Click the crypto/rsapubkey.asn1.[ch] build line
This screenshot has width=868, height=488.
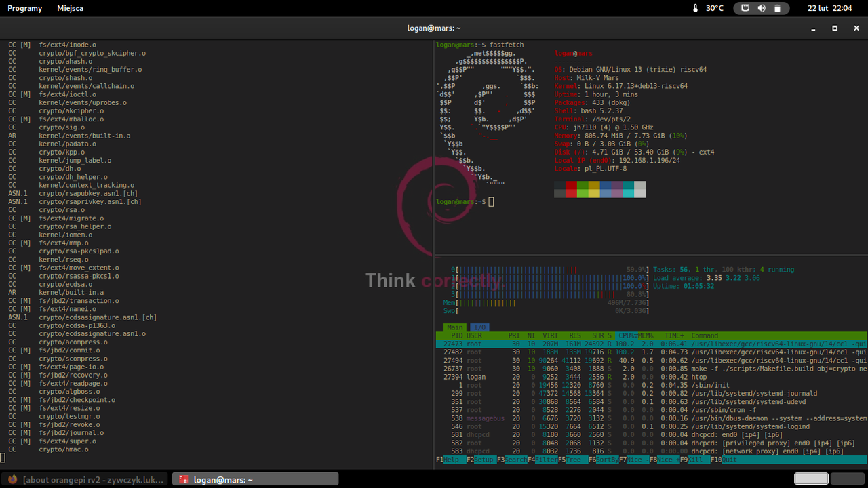point(75,193)
